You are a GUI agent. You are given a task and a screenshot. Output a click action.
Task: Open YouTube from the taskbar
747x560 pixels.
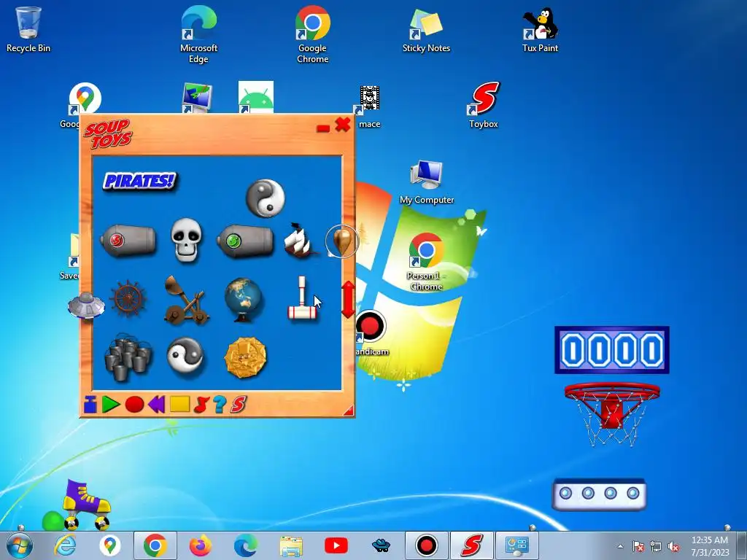tap(336, 545)
